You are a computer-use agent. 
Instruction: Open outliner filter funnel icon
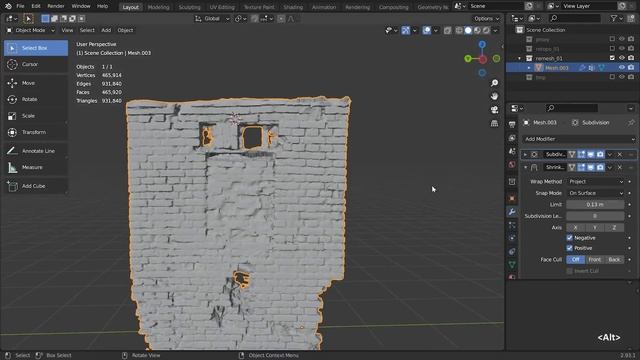point(613,18)
